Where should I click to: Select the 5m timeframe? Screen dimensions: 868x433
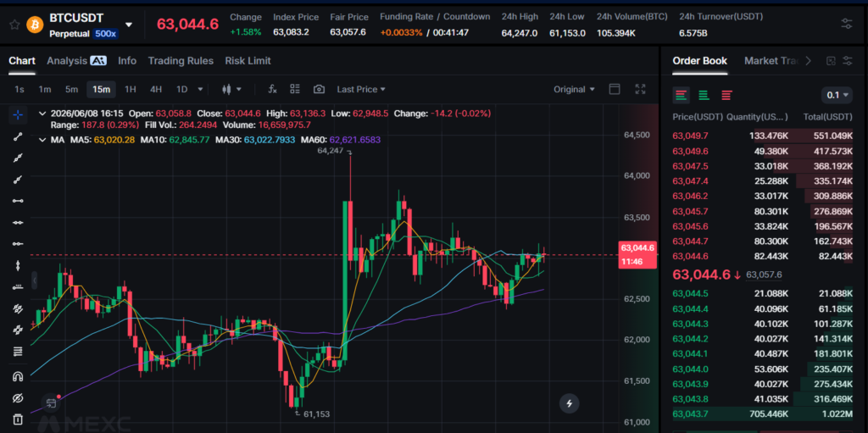tap(71, 89)
